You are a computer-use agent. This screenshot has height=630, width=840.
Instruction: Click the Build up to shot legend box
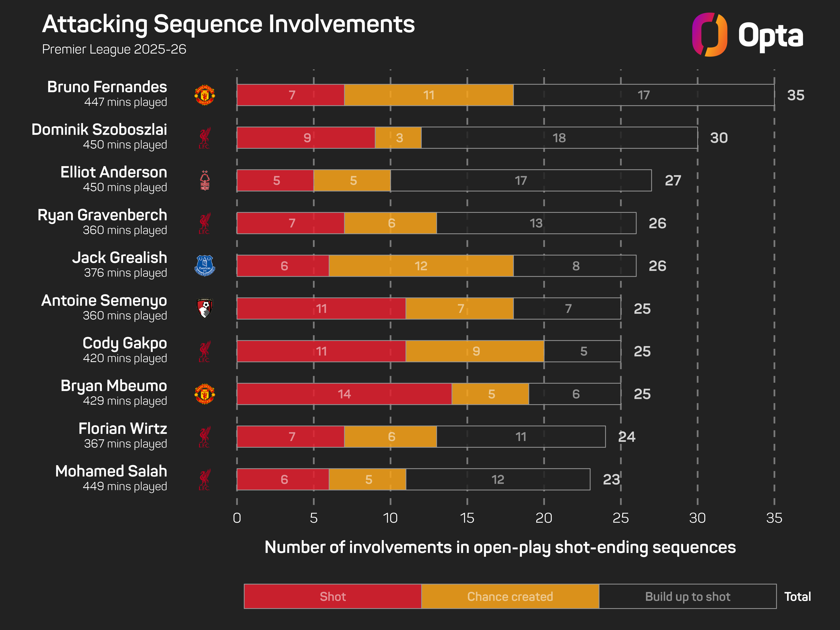(x=687, y=596)
